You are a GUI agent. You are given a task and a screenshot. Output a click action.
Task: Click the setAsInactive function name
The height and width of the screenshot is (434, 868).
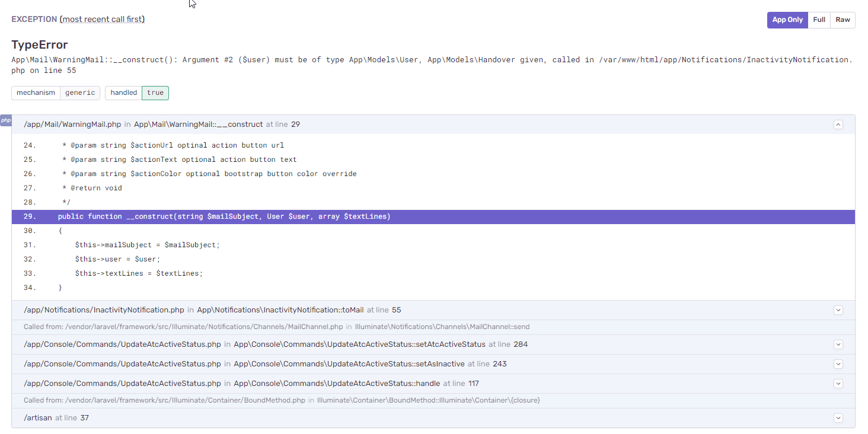tap(349, 364)
